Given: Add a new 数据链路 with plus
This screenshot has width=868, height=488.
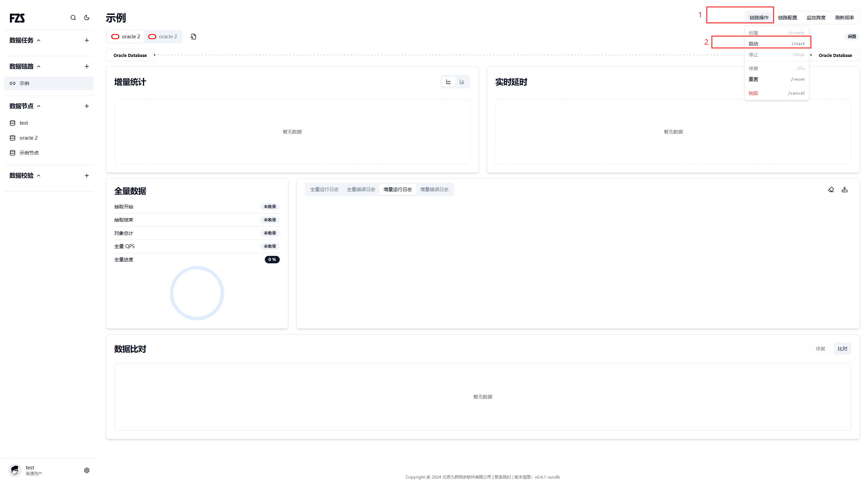Looking at the screenshot, I should point(87,66).
